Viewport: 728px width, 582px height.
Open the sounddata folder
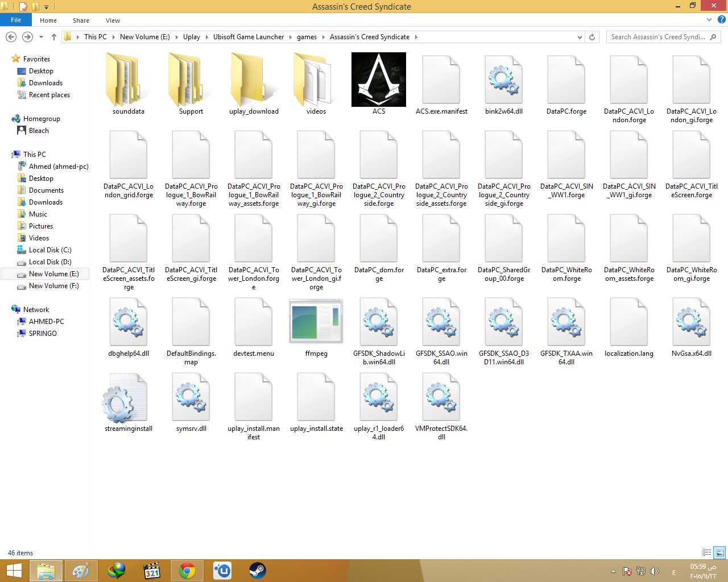pyautogui.click(x=129, y=80)
